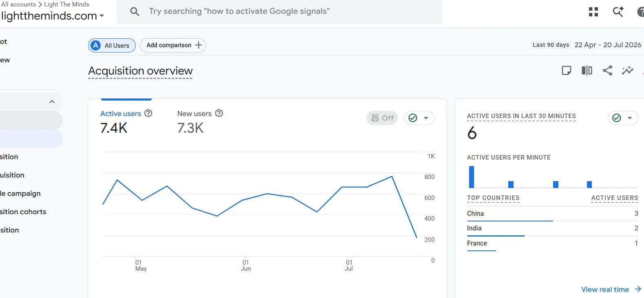Click the France country row

[553, 243]
